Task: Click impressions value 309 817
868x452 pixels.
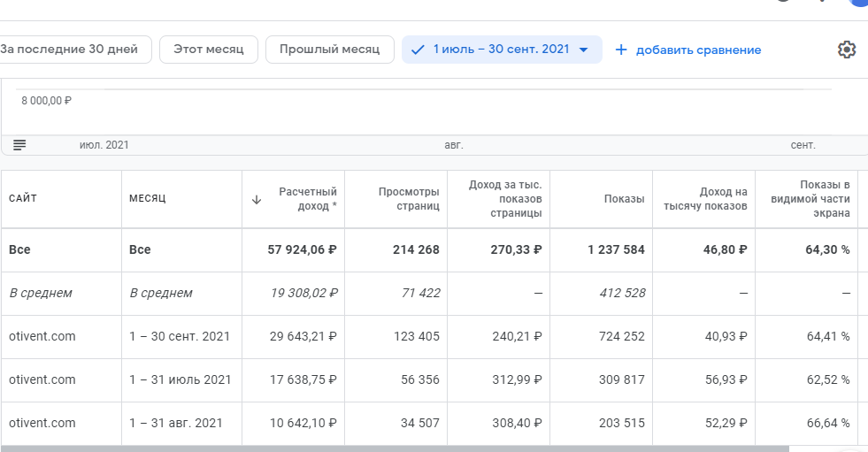Action: [x=622, y=379]
